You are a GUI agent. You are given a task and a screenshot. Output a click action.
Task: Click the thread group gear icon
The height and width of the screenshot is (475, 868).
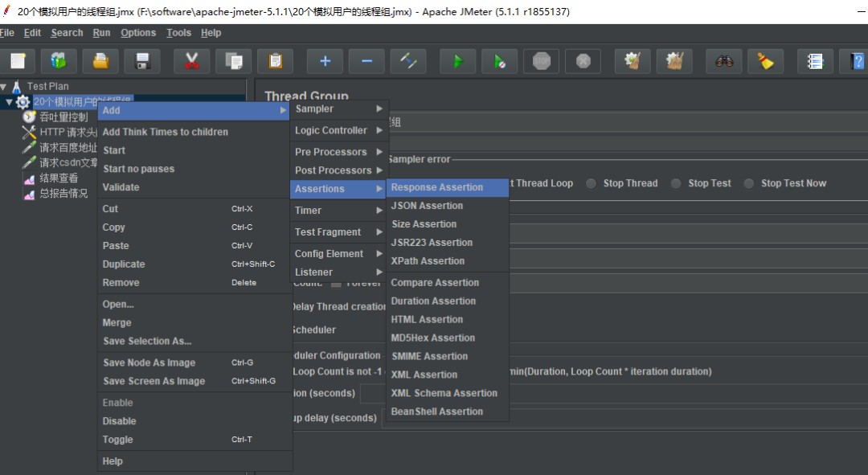pyautogui.click(x=23, y=102)
